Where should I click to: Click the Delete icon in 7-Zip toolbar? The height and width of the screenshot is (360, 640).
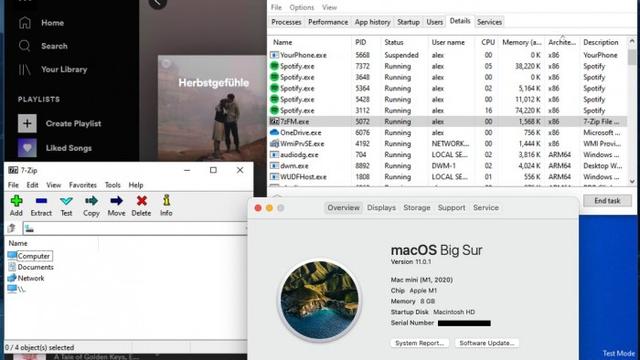click(x=142, y=201)
